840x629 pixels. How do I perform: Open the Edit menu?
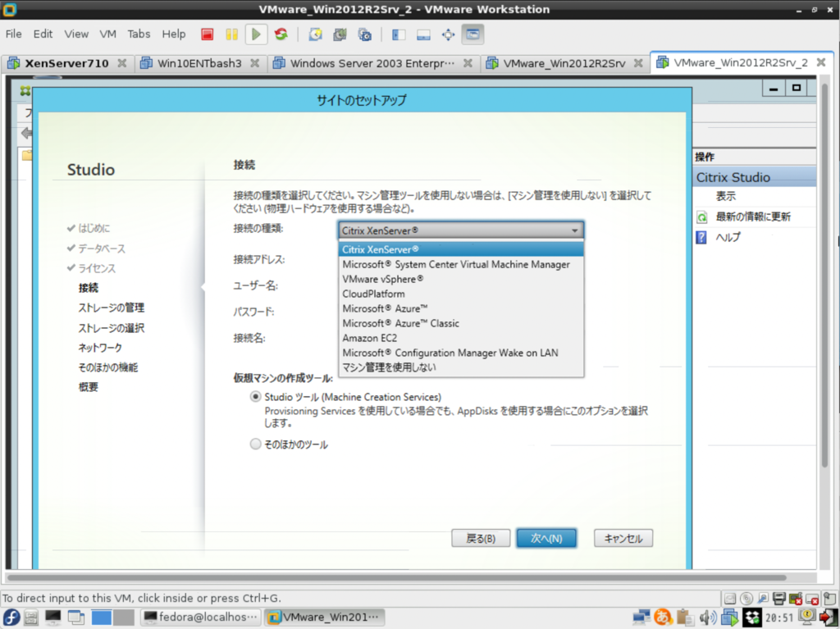(x=43, y=34)
